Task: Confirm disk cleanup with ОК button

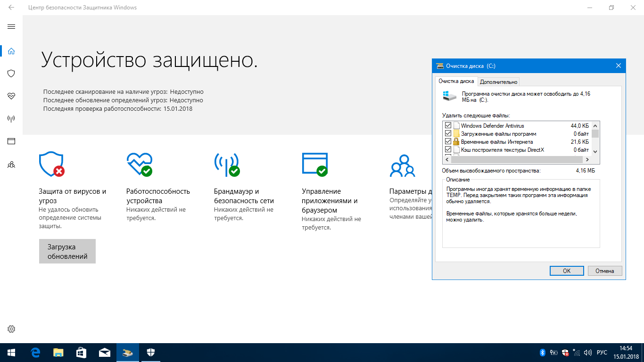Action: click(567, 271)
